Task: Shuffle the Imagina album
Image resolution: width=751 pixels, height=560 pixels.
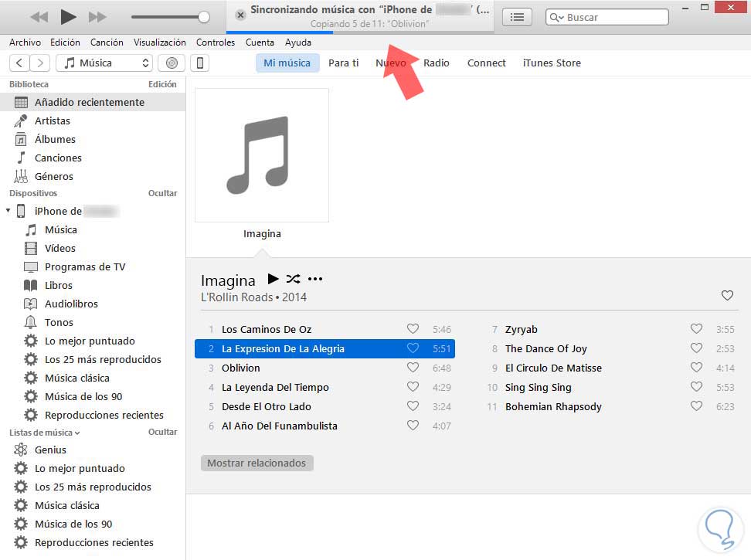Action: pyautogui.click(x=293, y=279)
